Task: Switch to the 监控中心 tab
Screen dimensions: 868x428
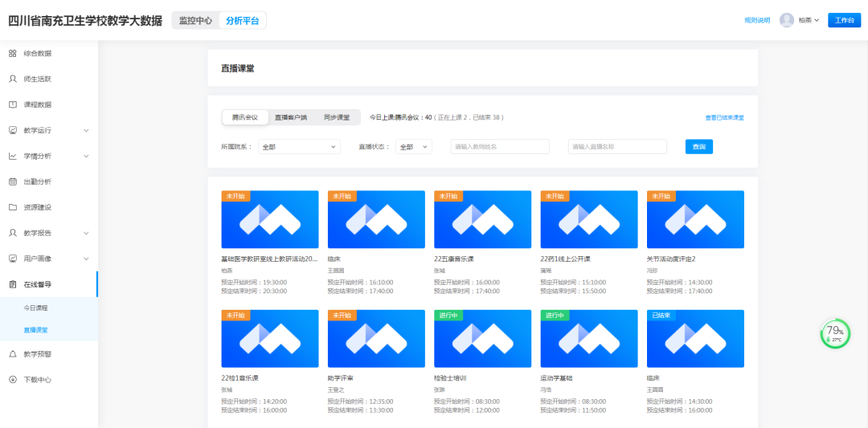Action: 195,20
